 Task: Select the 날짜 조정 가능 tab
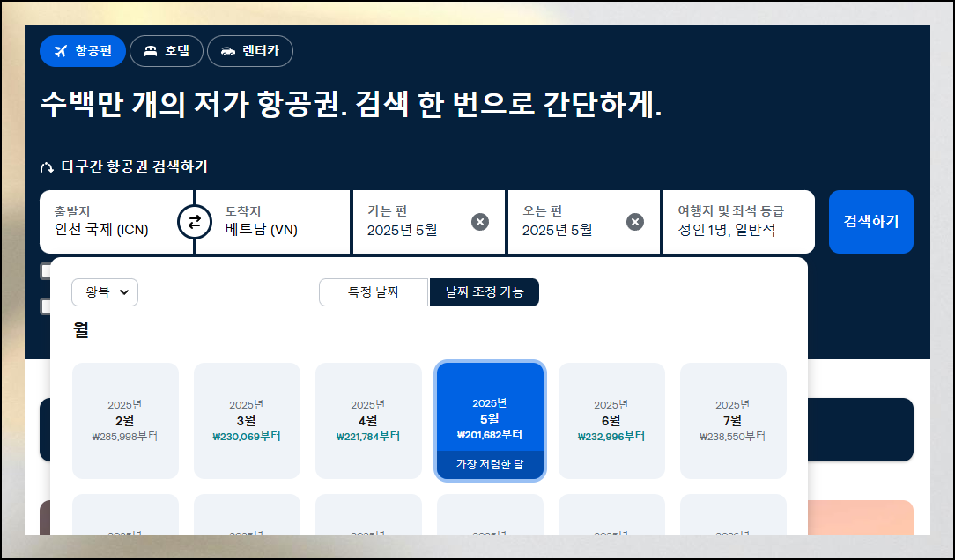485,292
